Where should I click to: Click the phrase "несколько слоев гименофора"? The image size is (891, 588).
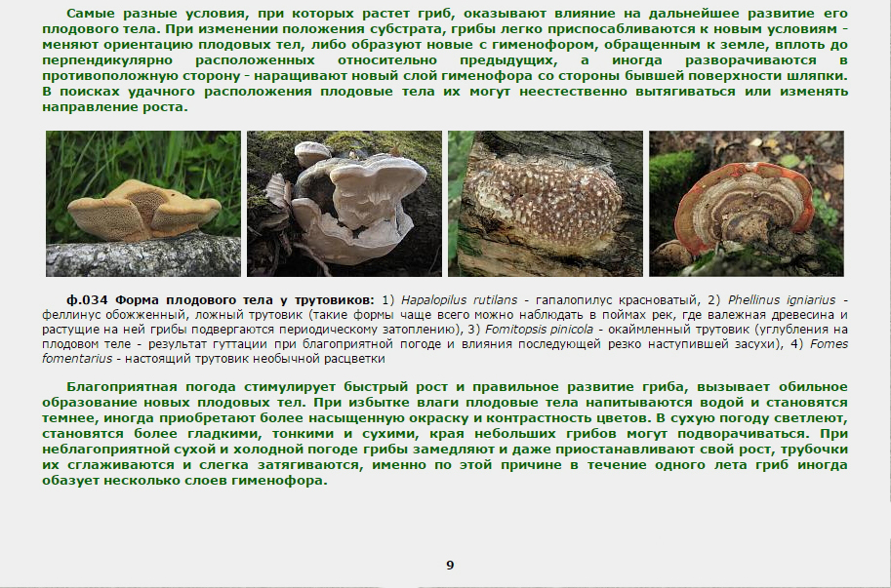point(224,480)
